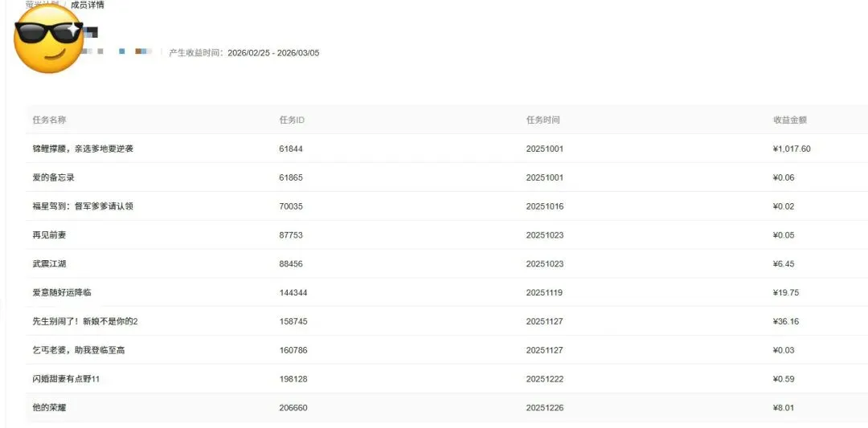Select task name 乞丐老婆，助我登临至高
Image resolution: width=868 pixels, height=428 pixels.
point(79,350)
